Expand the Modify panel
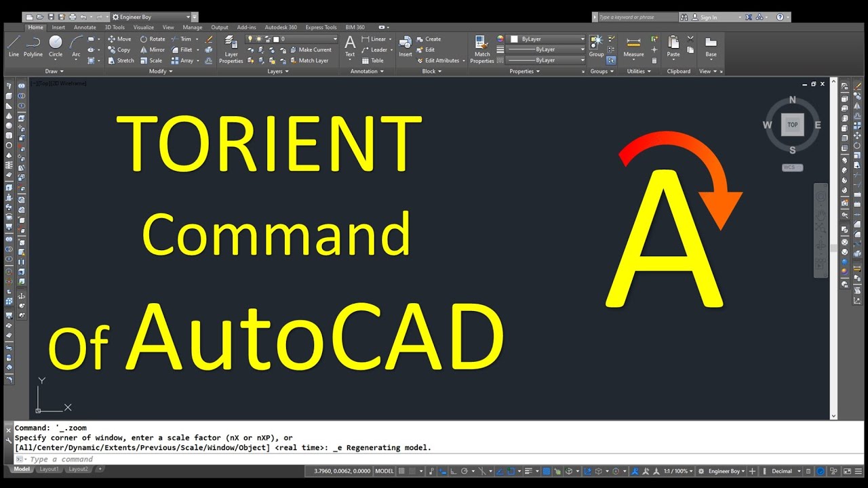The width and height of the screenshot is (868, 488). click(161, 71)
